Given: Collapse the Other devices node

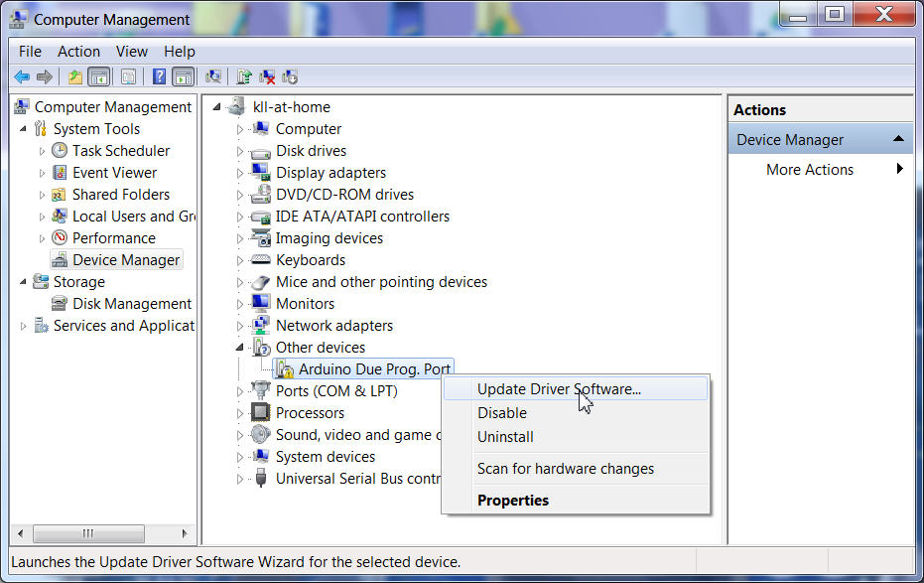Looking at the screenshot, I should pyautogui.click(x=239, y=348).
